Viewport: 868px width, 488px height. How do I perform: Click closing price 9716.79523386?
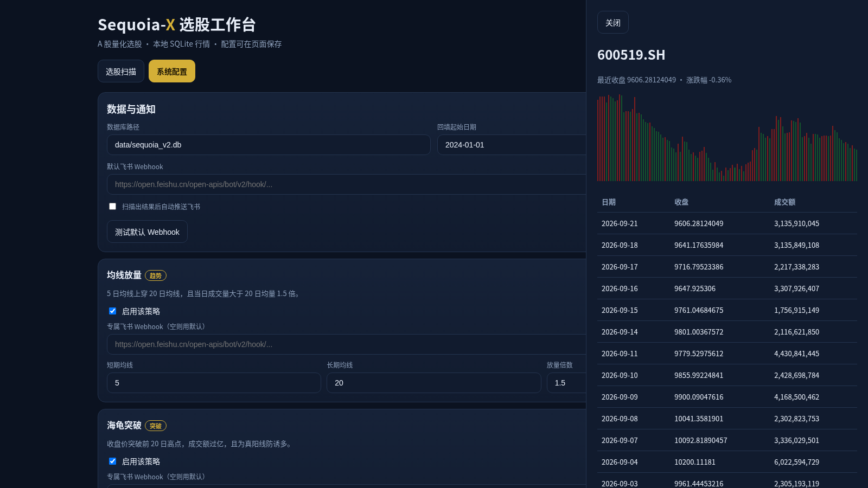[x=699, y=267]
